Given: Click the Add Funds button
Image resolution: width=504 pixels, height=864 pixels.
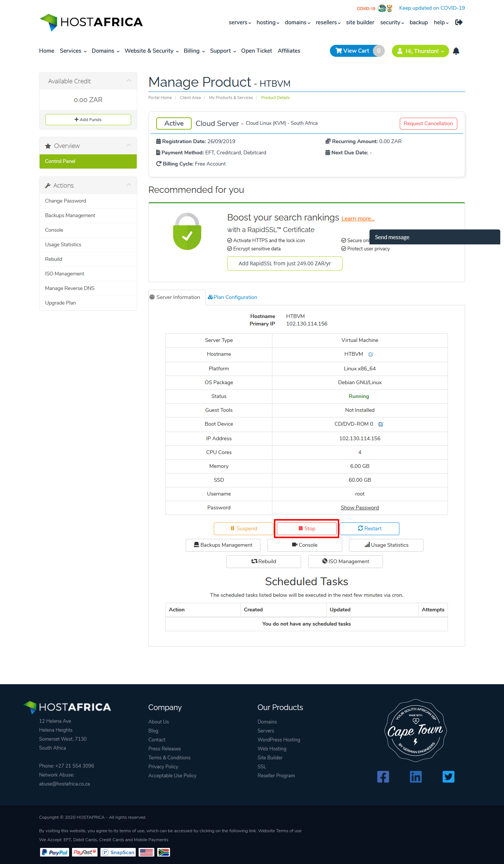Looking at the screenshot, I should click(88, 120).
